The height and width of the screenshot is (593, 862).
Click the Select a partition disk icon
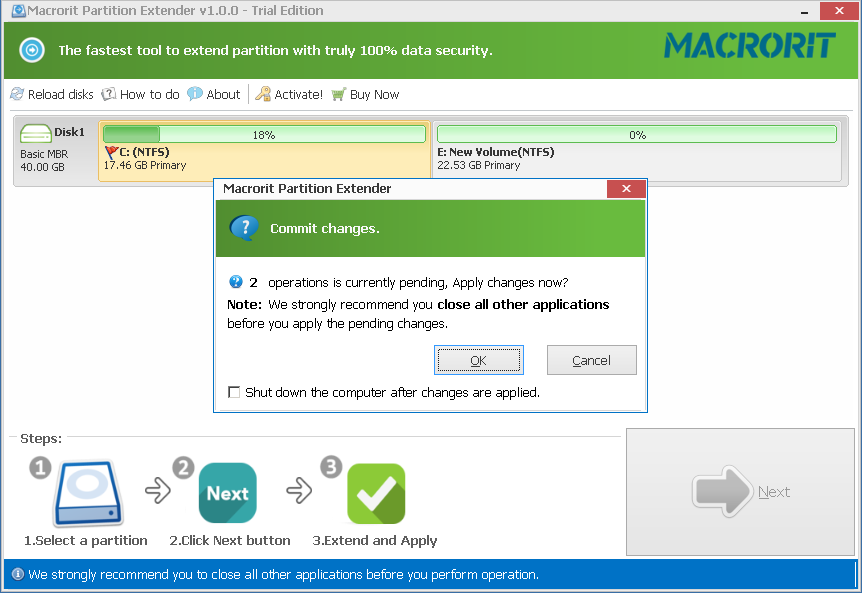pos(88,493)
